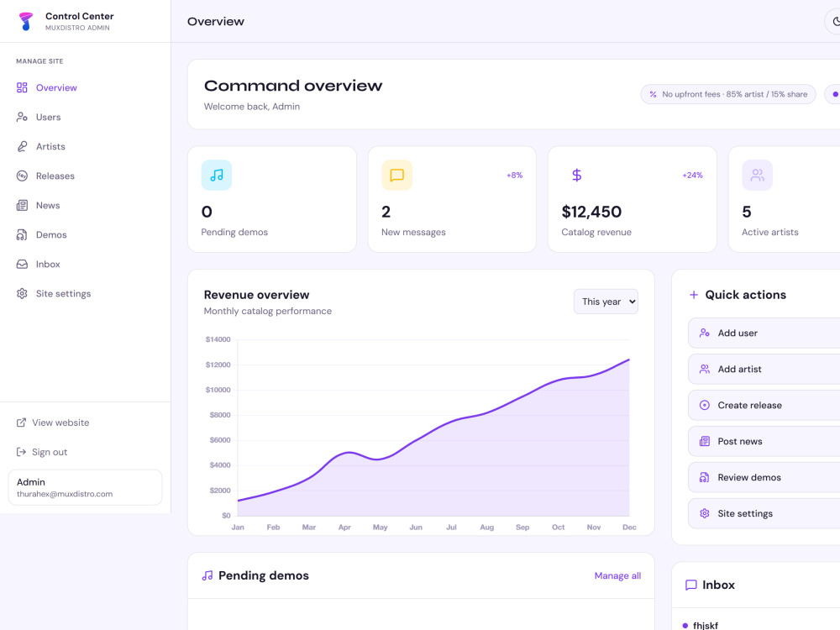Image resolution: width=840 pixels, height=630 pixels.
Task: Navigate to Artists in the sidebar
Action: point(86,146)
